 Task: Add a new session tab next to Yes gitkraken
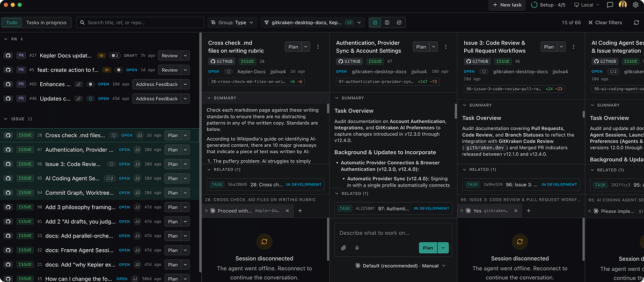pos(528,211)
